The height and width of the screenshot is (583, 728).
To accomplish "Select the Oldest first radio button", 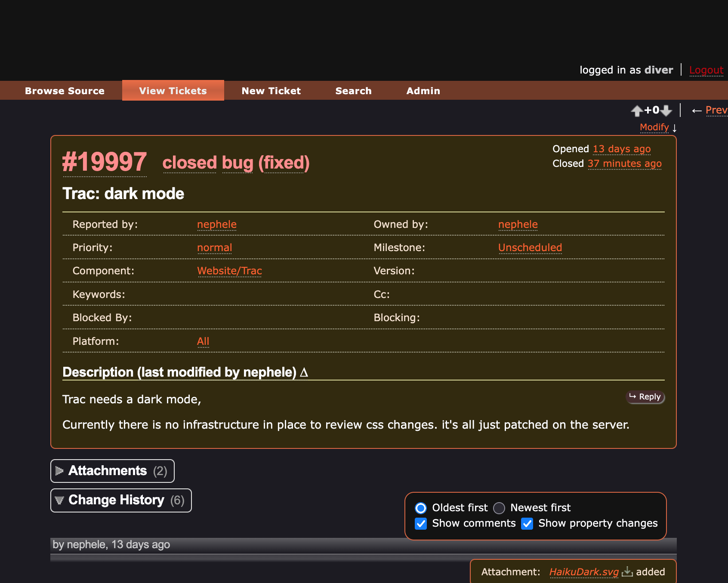I will 421,508.
